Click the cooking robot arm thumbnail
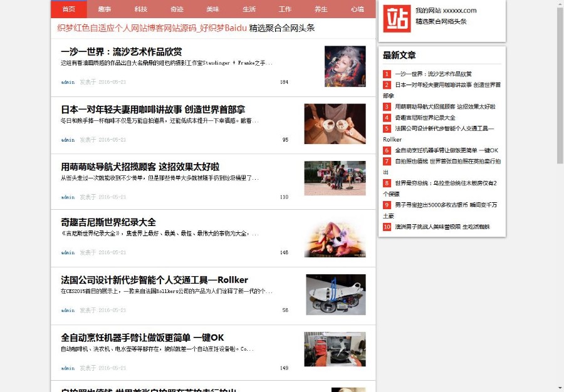Viewport: 564px width, 392px height. tap(335, 349)
